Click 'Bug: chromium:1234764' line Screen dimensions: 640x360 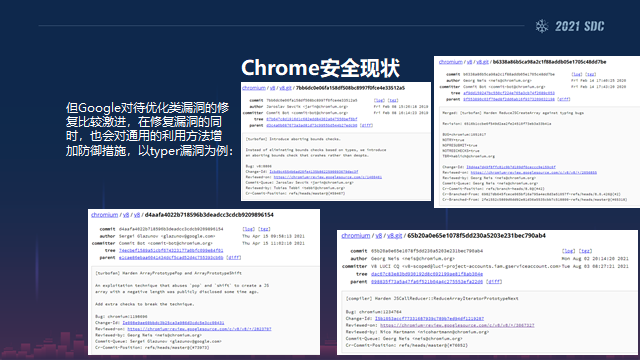point(373,312)
